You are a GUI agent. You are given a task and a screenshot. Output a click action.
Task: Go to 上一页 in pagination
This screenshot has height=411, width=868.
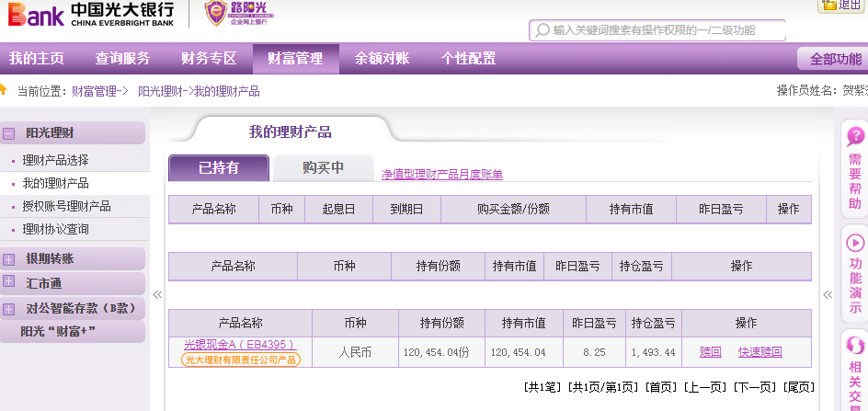tap(706, 387)
